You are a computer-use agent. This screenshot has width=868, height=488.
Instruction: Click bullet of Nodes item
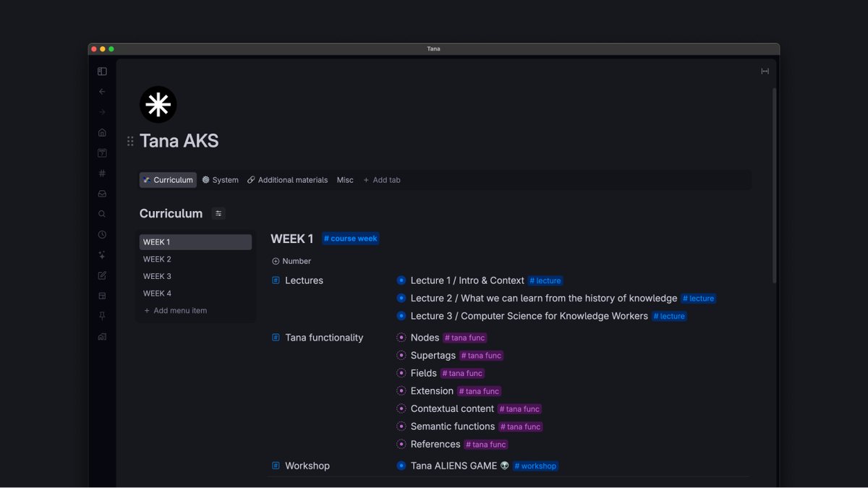click(x=401, y=338)
